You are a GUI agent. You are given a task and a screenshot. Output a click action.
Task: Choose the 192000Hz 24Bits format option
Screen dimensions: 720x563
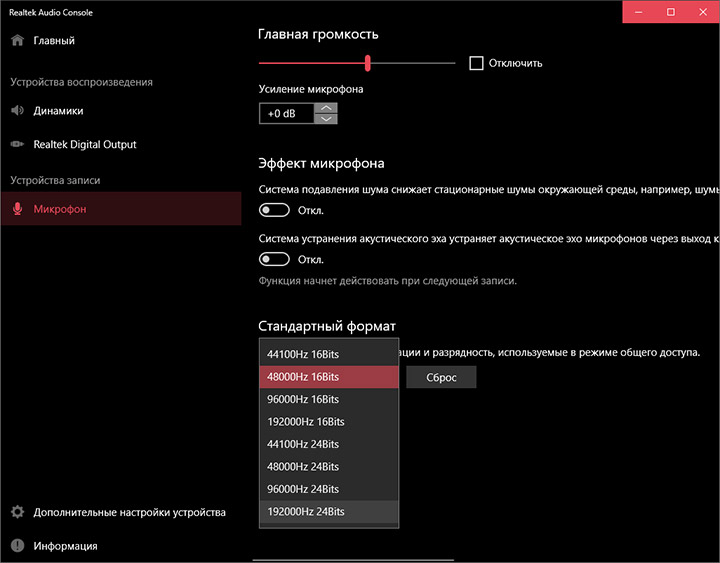306,512
